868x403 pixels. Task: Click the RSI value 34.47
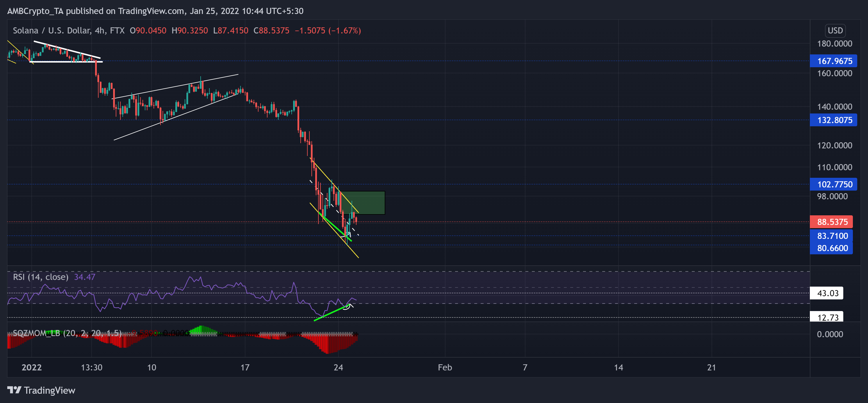pyautogui.click(x=85, y=277)
